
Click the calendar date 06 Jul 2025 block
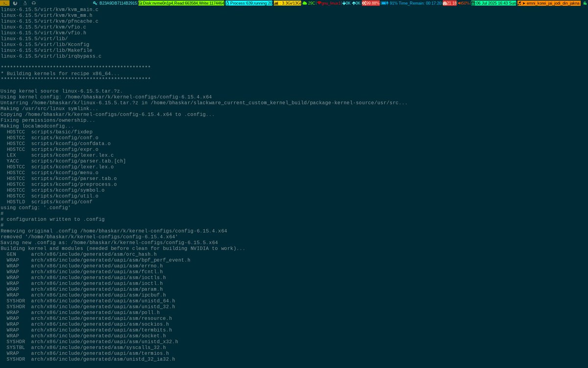click(x=493, y=3)
